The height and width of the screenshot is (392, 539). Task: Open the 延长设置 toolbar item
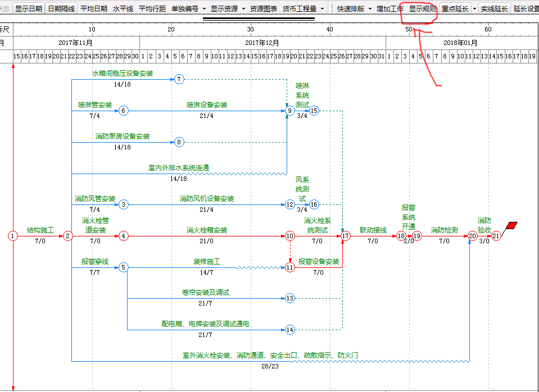(x=526, y=8)
